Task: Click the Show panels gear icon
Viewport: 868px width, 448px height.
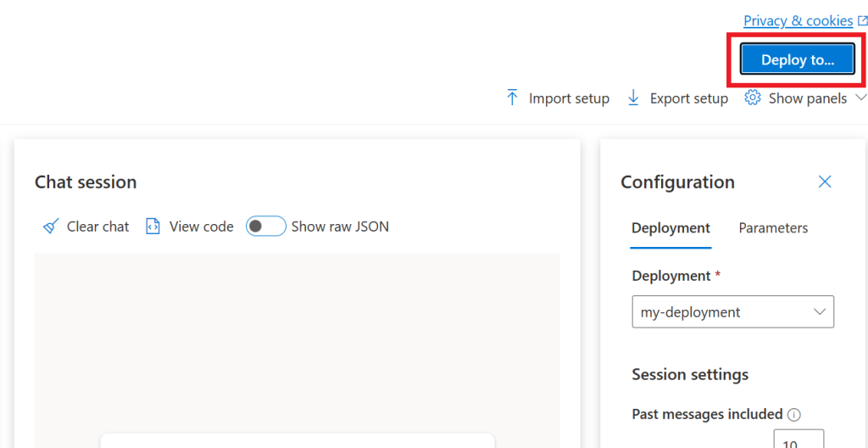Action: [x=753, y=98]
